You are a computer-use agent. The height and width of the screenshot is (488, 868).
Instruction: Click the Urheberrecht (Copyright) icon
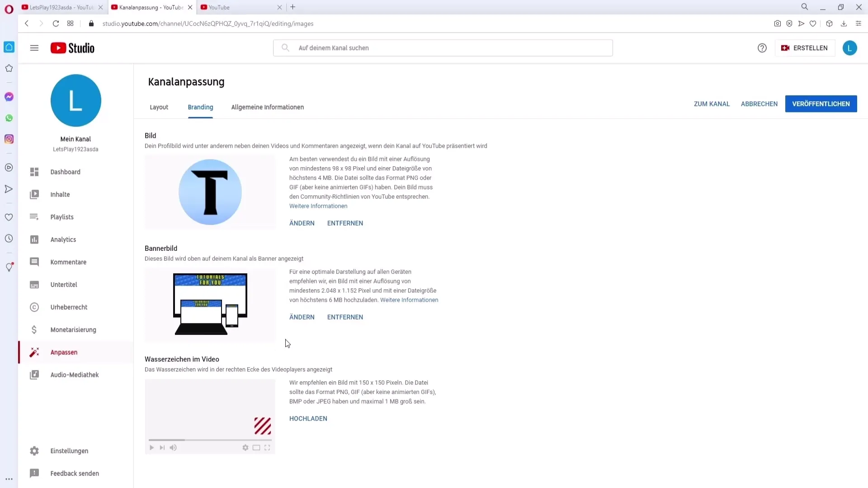[x=34, y=307]
